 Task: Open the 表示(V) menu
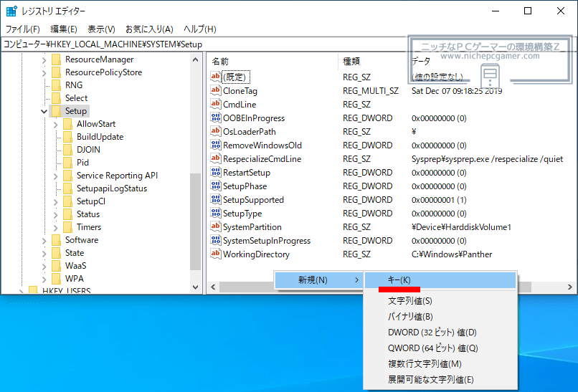[101, 29]
